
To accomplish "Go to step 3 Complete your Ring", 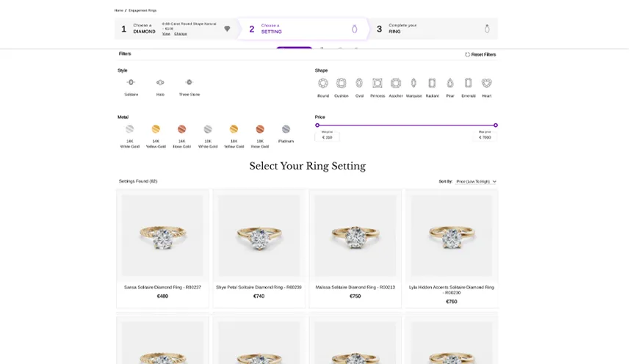I will pos(433,29).
